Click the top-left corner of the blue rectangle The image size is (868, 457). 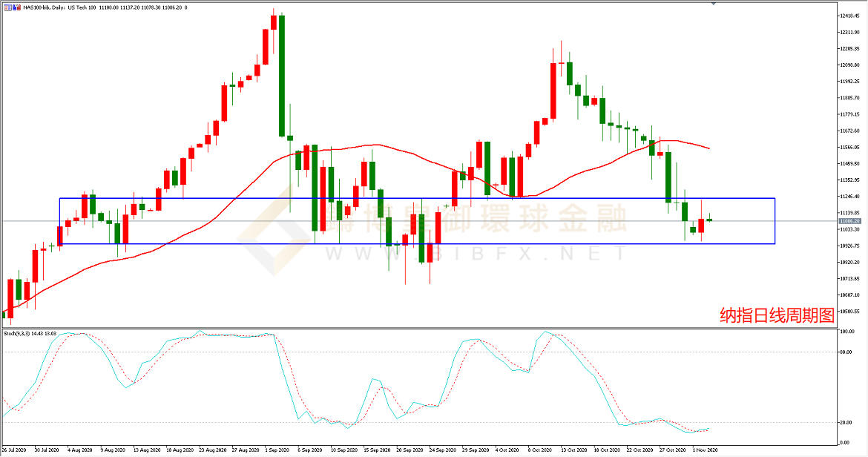[59, 198]
